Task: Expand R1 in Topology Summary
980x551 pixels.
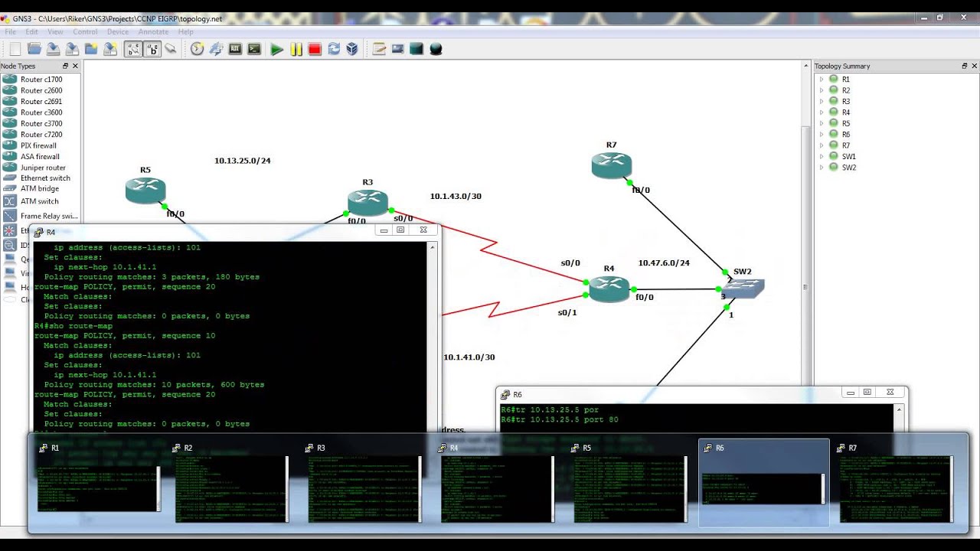Action: (822, 80)
